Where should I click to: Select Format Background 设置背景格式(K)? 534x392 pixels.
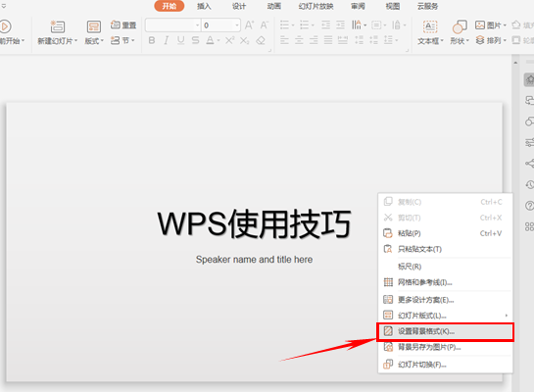pos(445,331)
